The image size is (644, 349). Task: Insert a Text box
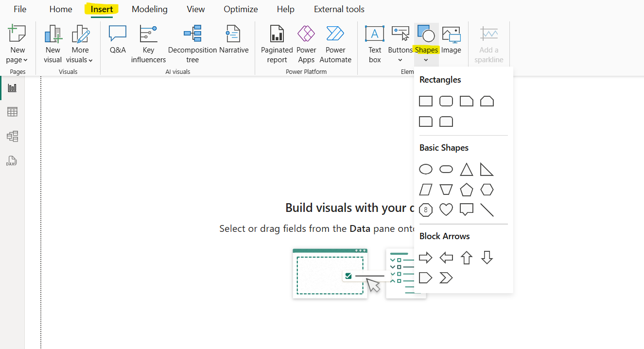click(x=374, y=43)
